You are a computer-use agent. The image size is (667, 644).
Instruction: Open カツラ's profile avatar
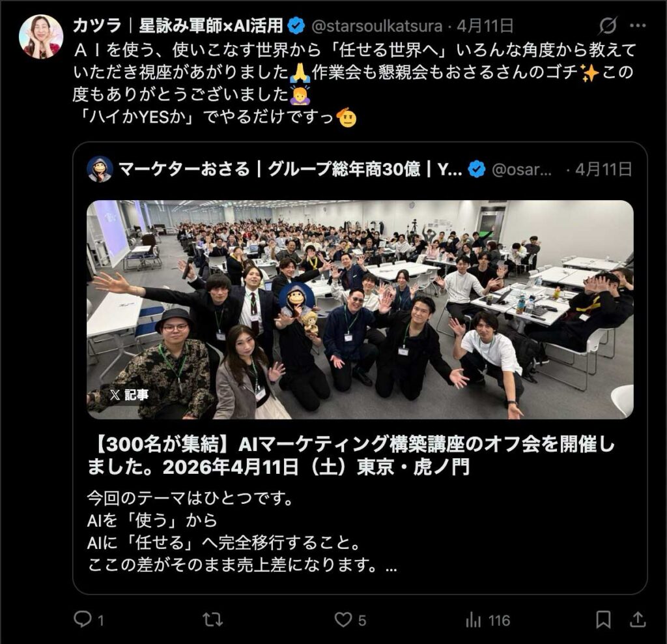pyautogui.click(x=41, y=37)
